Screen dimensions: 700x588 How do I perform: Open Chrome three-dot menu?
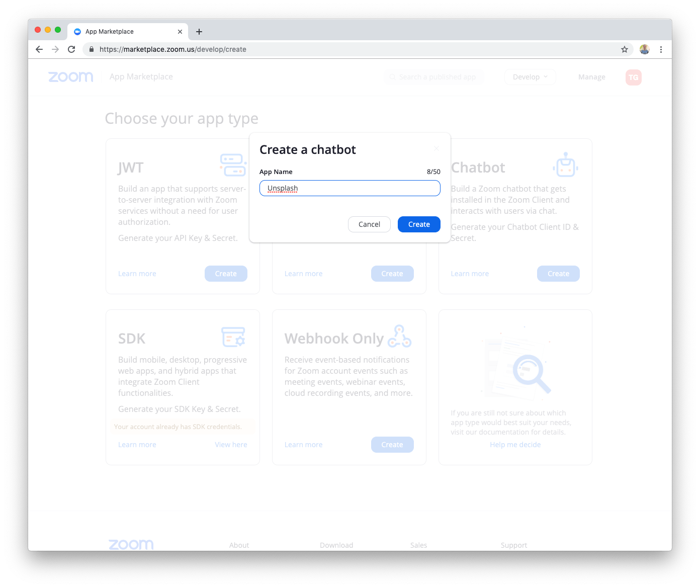pyautogui.click(x=661, y=49)
